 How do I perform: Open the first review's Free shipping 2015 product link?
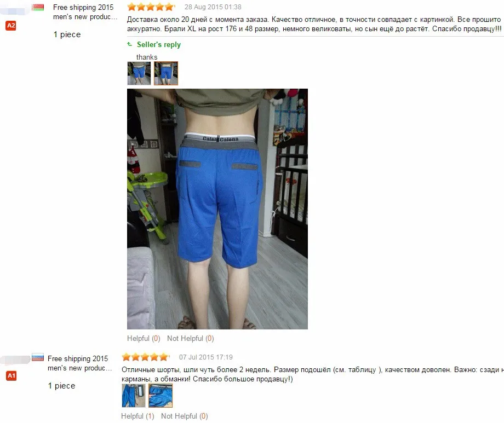(x=85, y=12)
